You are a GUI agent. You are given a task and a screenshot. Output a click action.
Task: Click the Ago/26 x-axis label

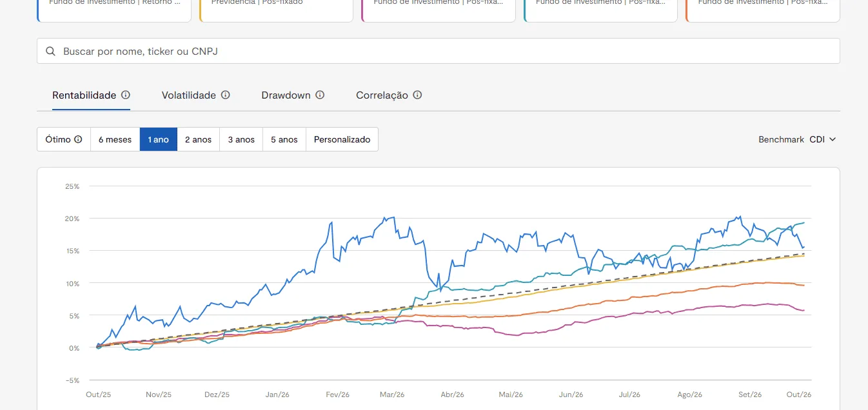click(x=689, y=395)
